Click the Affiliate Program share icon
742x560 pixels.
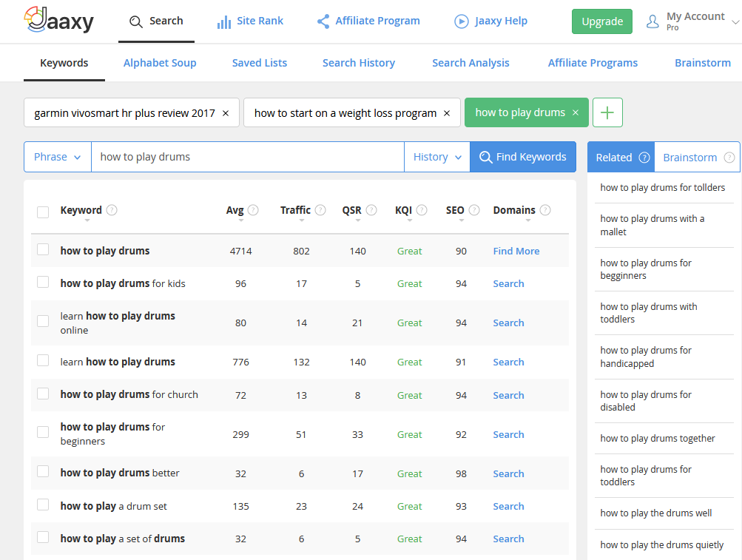point(323,21)
